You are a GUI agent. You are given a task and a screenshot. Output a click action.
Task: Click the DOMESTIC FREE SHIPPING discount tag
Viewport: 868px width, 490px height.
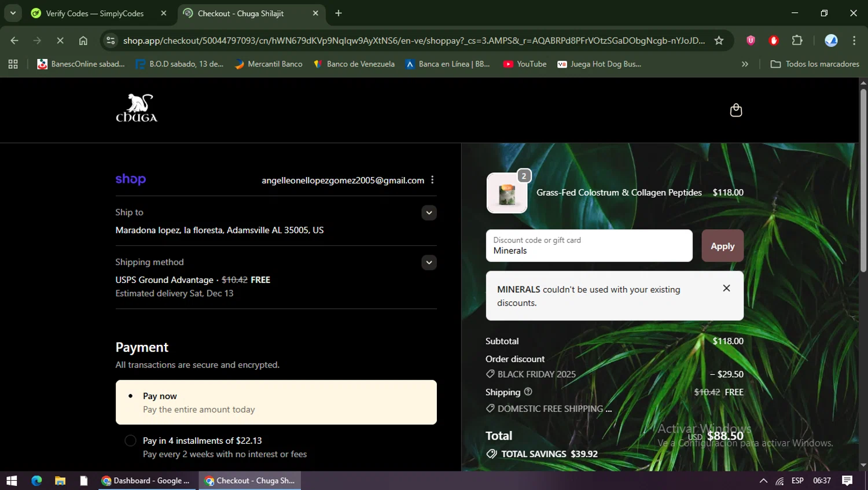[549, 408]
